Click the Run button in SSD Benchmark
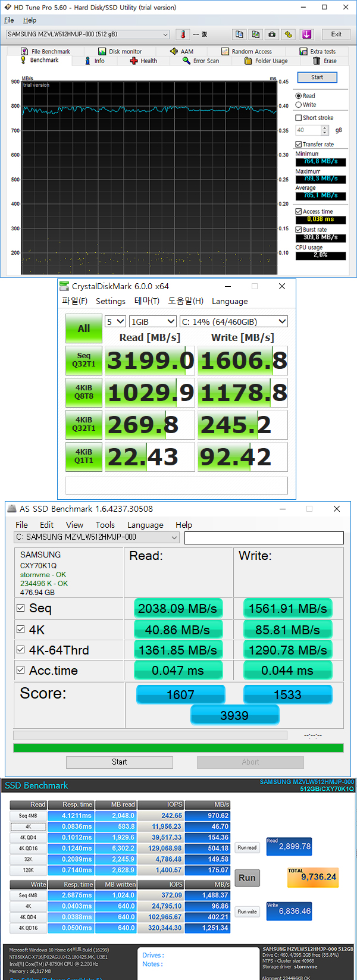Screen dimensions: 357x980 click(x=247, y=878)
